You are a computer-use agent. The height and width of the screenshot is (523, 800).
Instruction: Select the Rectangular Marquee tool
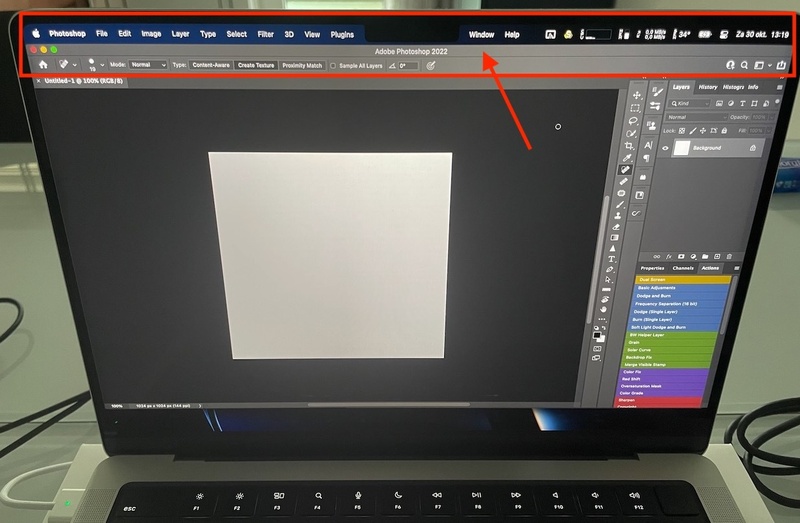tap(635, 108)
